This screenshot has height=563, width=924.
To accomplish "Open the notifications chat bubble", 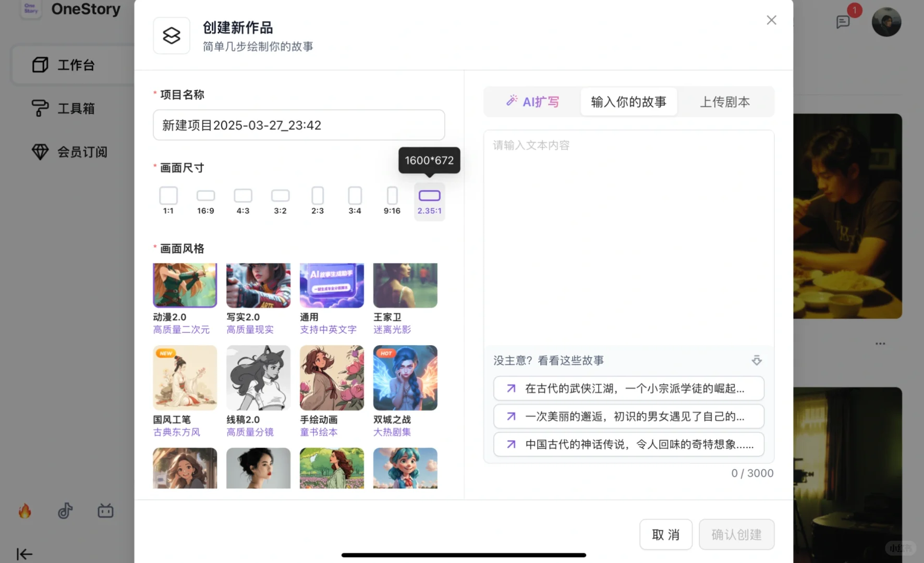I will 843,22.
